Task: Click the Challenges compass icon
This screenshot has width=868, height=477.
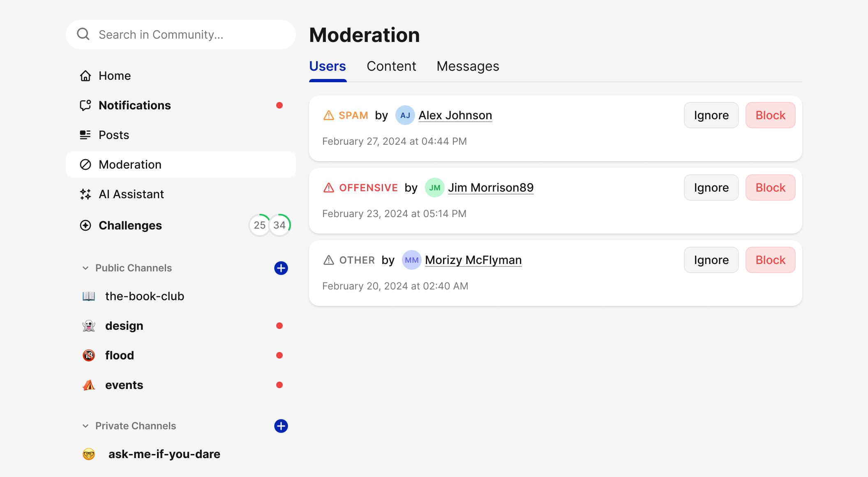Action: pos(85,225)
